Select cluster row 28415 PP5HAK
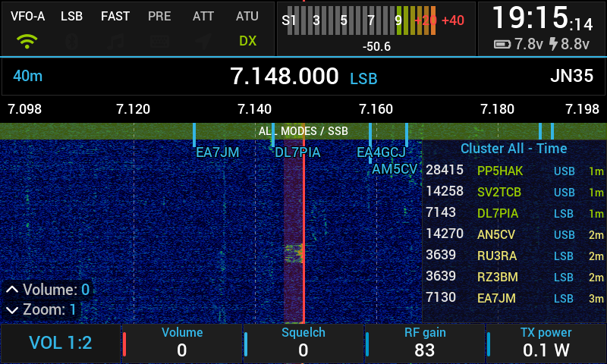The image size is (607, 364). coord(514,171)
